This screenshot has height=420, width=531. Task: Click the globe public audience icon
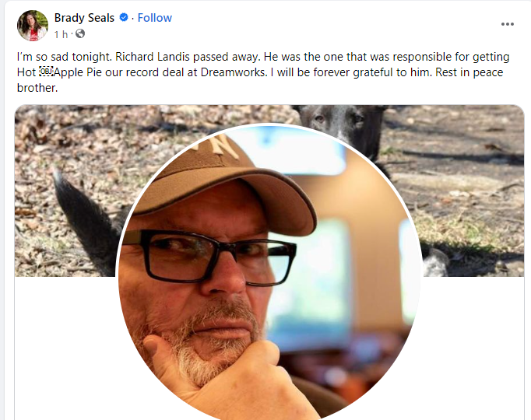[80, 33]
